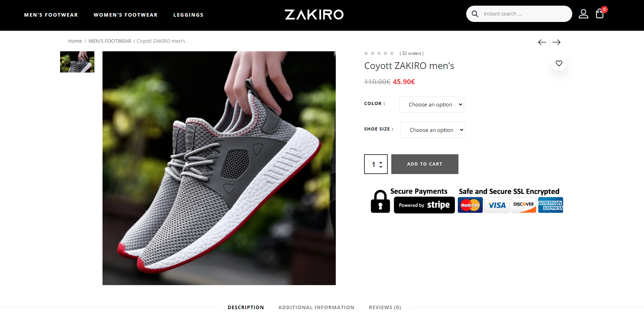The image size is (644, 312).
Task: Switch to Reviews (0) tab
Action: click(385, 307)
